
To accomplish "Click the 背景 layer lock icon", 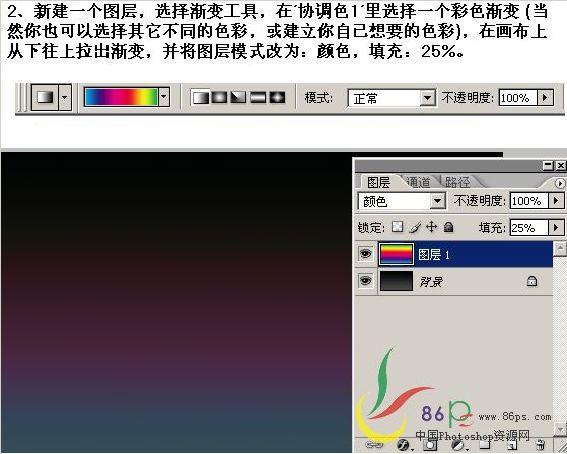I will click(x=532, y=281).
